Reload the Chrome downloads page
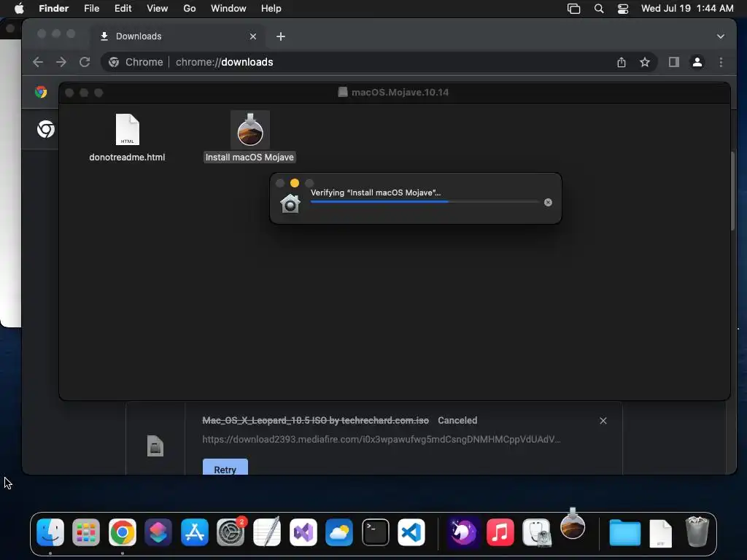Viewport: 747px width, 560px height. click(85, 62)
